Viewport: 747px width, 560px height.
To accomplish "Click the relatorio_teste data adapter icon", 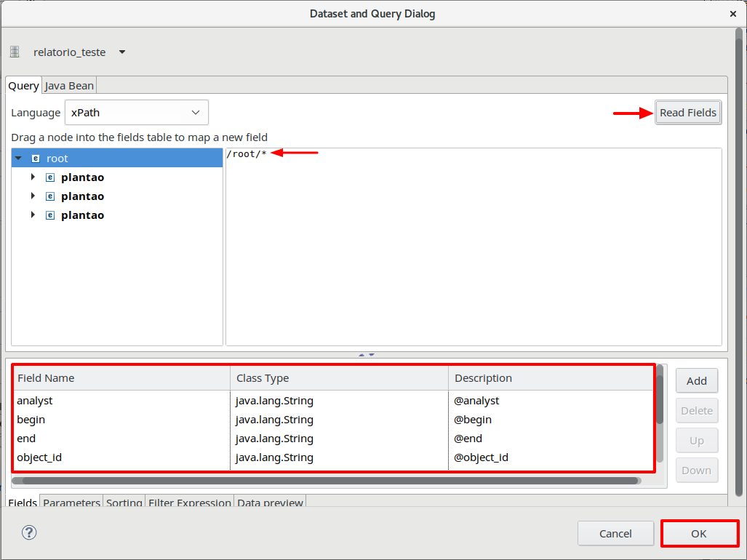I will (15, 52).
